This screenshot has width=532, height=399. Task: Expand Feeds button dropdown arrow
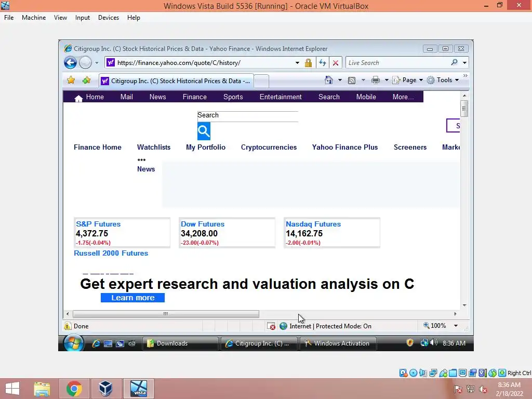point(363,81)
